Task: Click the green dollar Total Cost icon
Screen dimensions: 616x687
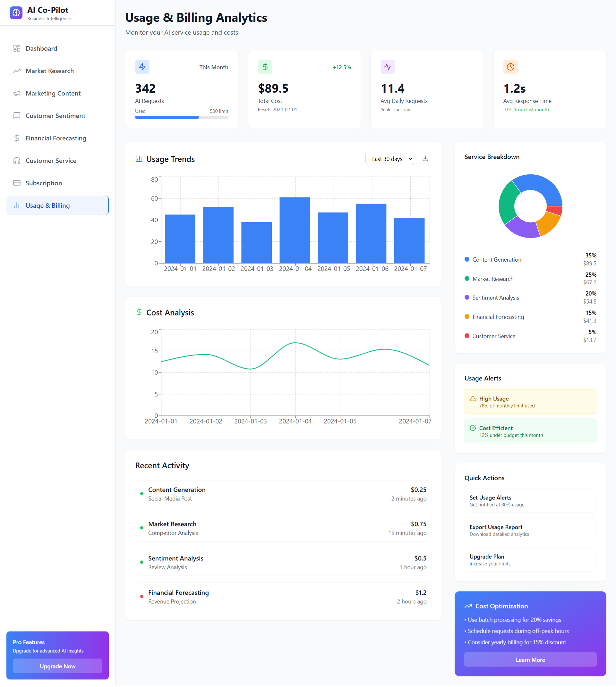Action: tap(265, 67)
